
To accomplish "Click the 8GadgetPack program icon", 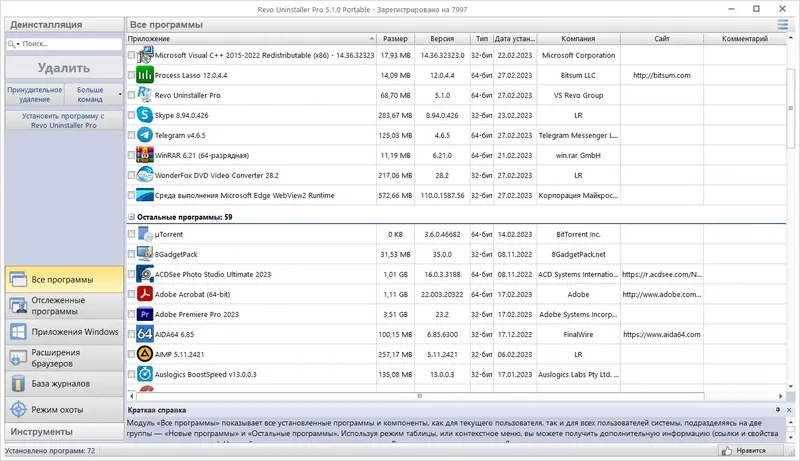I will coord(145,254).
